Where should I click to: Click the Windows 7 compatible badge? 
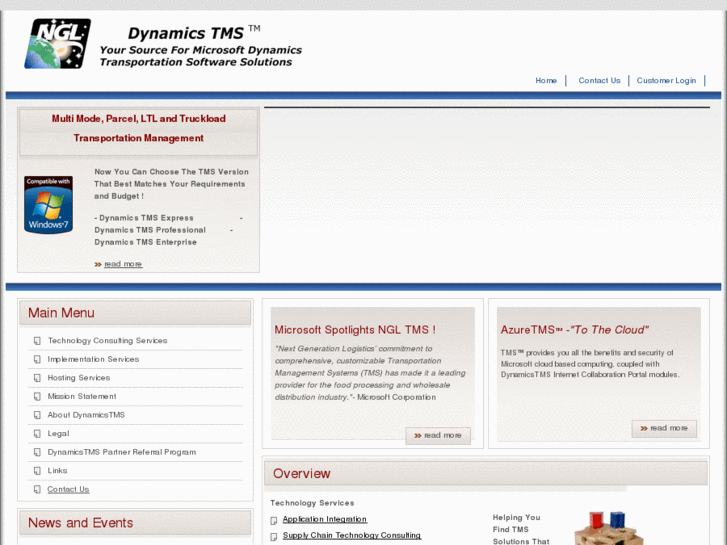tap(49, 205)
